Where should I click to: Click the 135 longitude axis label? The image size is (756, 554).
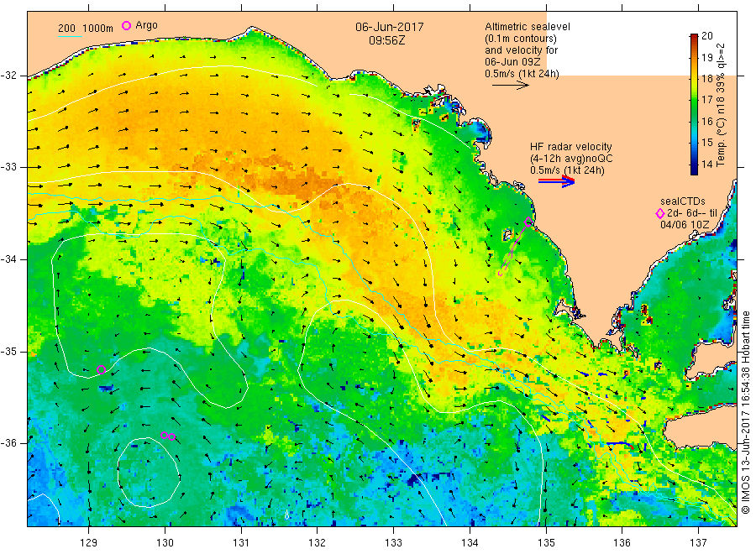pyautogui.click(x=546, y=543)
